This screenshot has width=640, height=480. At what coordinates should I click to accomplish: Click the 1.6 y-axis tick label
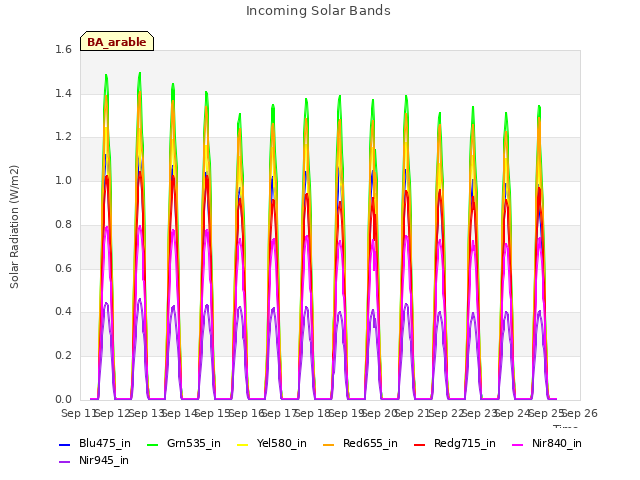(63, 49)
